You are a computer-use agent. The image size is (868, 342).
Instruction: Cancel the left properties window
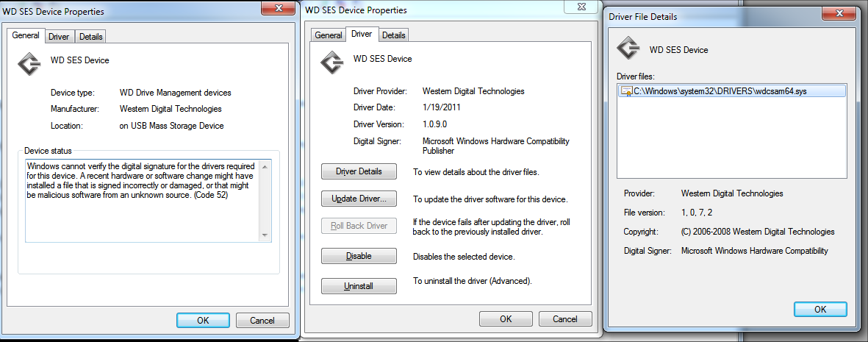click(x=262, y=321)
